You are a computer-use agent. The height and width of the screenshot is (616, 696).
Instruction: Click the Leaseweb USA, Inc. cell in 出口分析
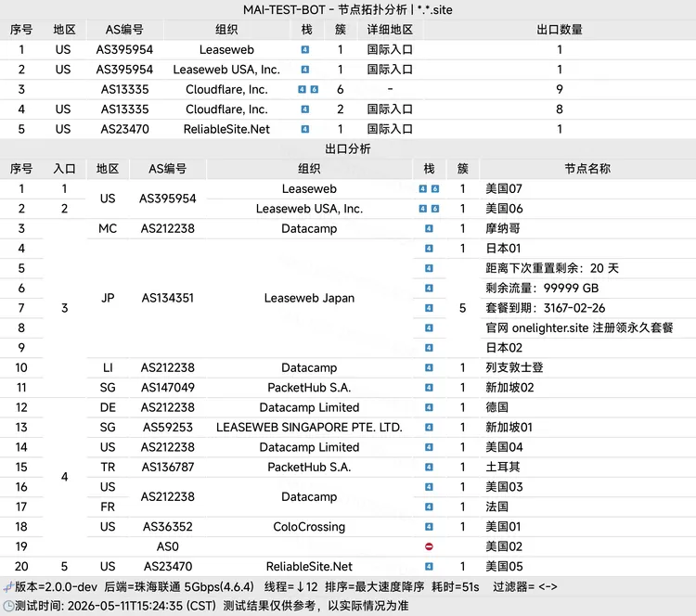[309, 209]
